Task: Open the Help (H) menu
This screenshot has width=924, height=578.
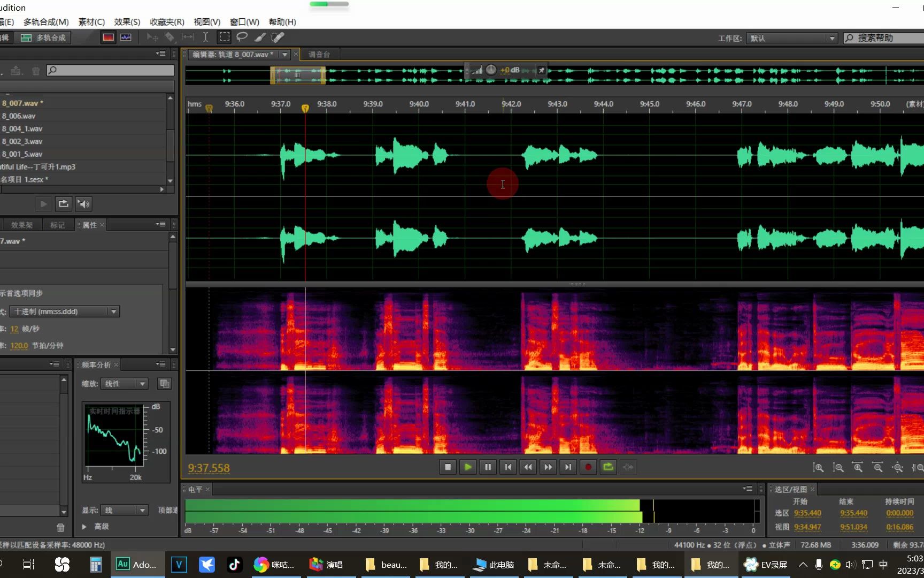Action: pyautogui.click(x=282, y=21)
